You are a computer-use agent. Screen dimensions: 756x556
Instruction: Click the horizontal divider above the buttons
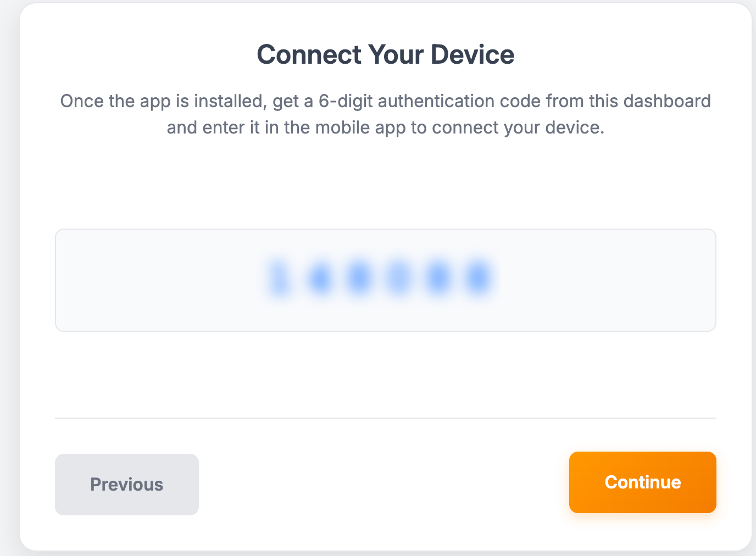[x=385, y=418]
